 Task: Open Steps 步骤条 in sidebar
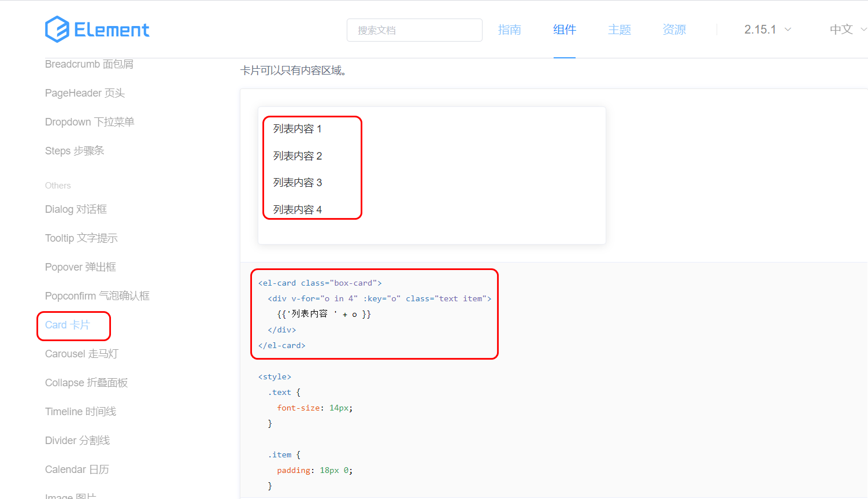tap(75, 151)
